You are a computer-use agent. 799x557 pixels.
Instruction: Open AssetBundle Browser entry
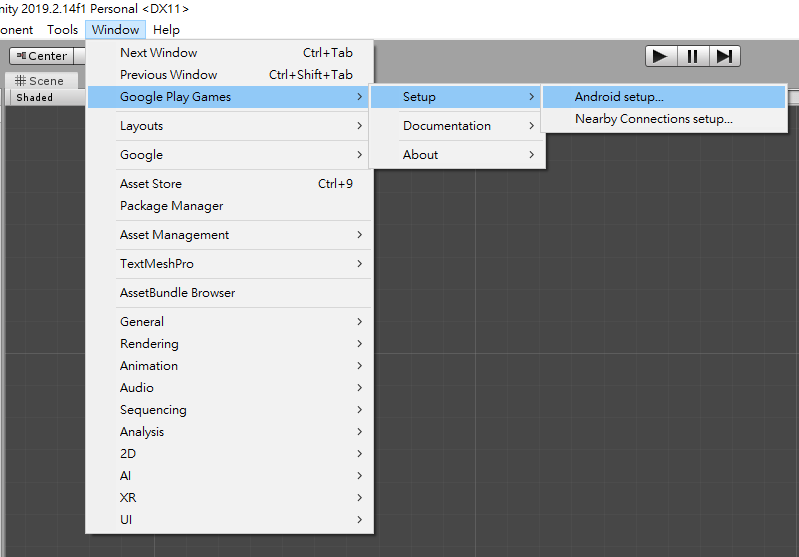(177, 293)
